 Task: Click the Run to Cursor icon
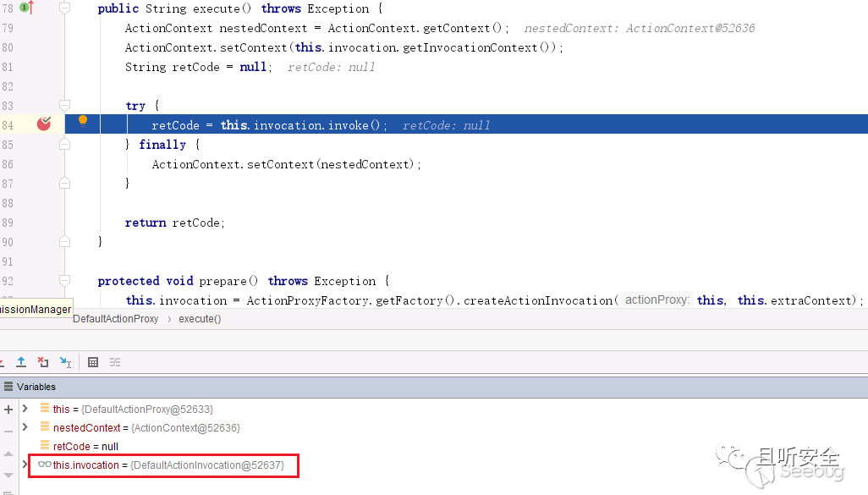65,362
